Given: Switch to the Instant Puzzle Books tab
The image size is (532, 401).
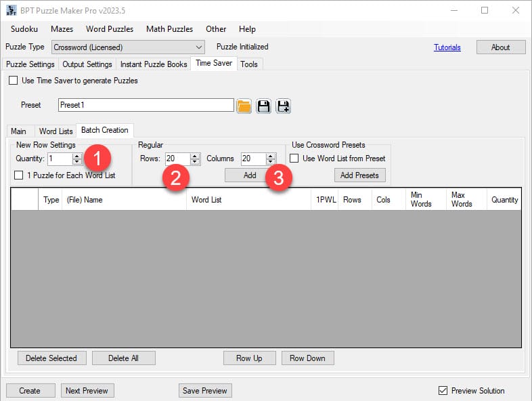Looking at the screenshot, I should click(154, 64).
